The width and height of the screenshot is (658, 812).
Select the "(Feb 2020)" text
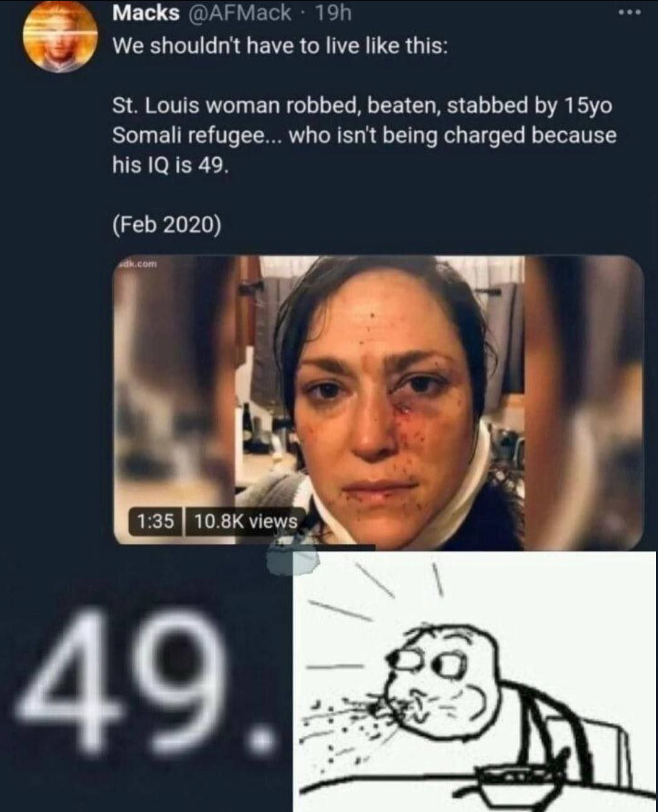click(x=167, y=225)
